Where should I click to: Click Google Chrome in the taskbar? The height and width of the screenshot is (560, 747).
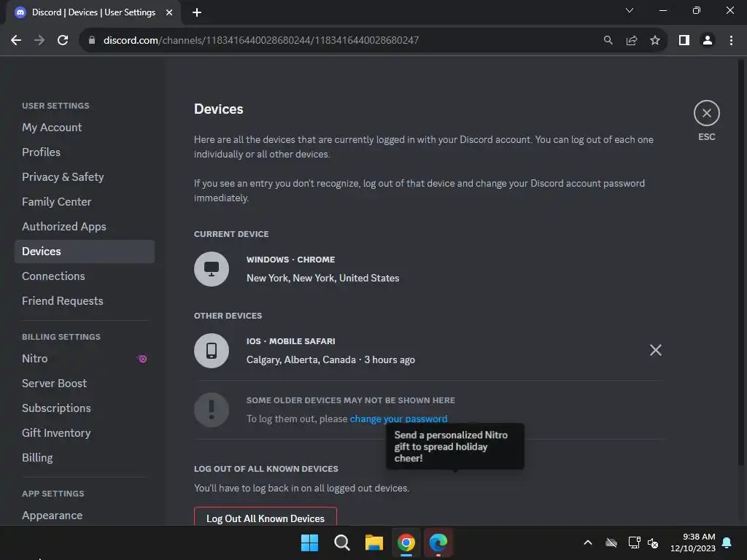(406, 542)
